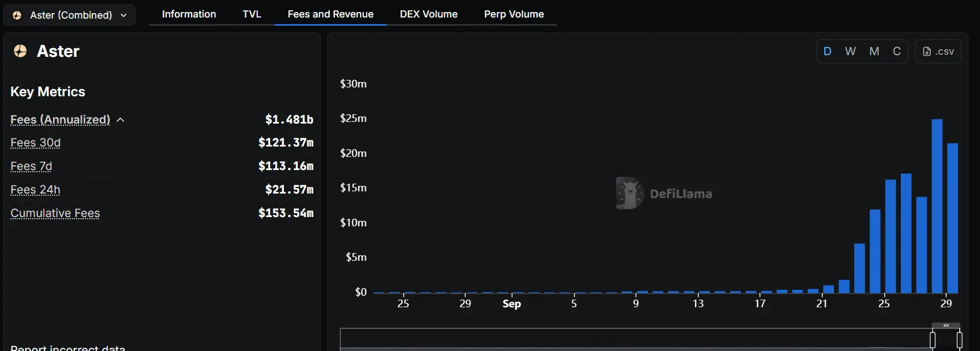Screen dimensions: 980x351
Task: Click the last bar at date 29
Action: click(x=953, y=218)
